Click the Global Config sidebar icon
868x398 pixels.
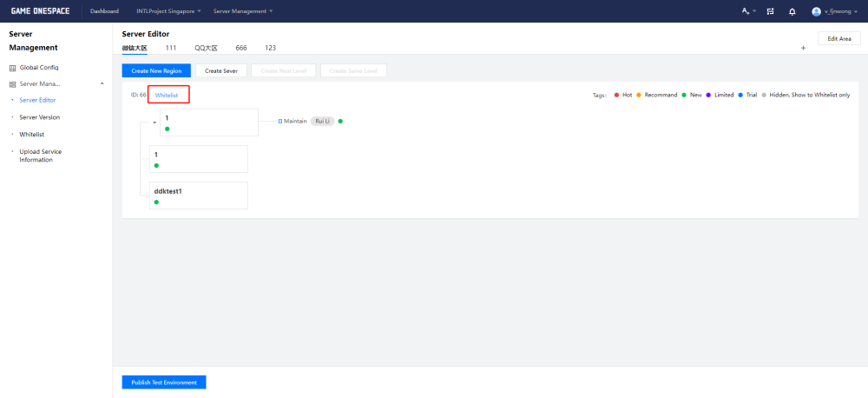pyautogui.click(x=13, y=68)
